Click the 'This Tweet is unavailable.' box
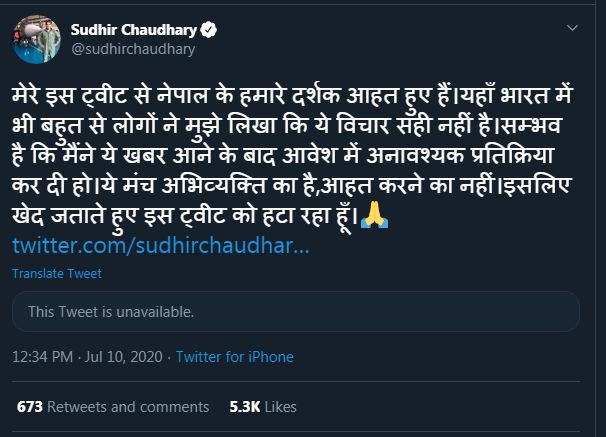The height and width of the screenshot is (437, 606). tap(295, 312)
